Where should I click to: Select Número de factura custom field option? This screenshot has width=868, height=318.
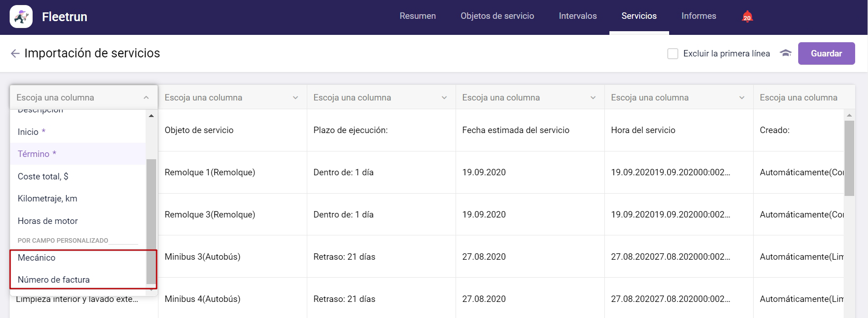tap(78, 279)
